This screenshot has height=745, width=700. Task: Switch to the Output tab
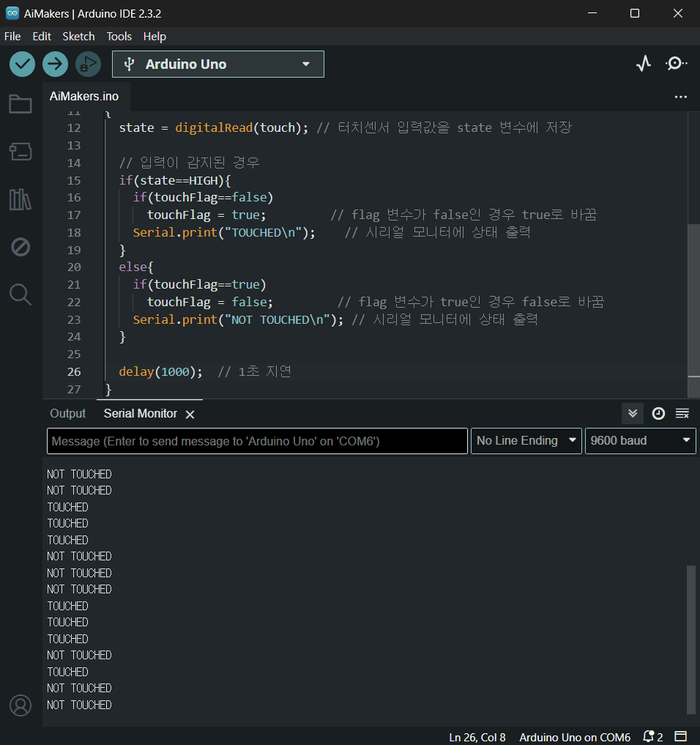pyautogui.click(x=67, y=414)
